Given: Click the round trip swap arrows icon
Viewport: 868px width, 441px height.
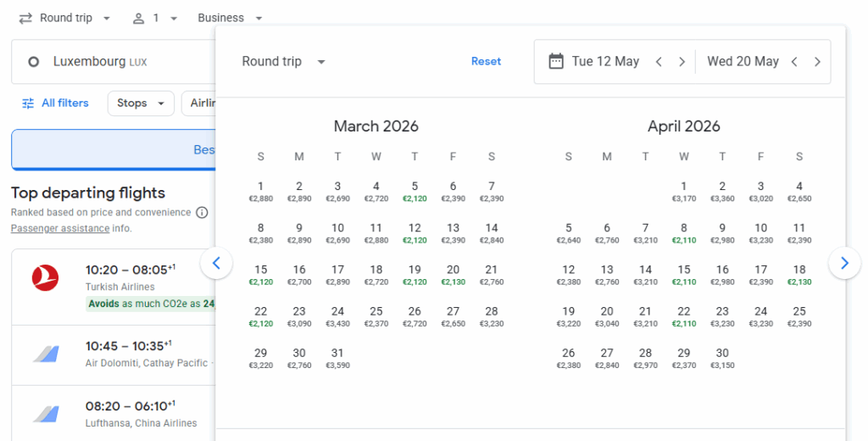Looking at the screenshot, I should point(25,19).
